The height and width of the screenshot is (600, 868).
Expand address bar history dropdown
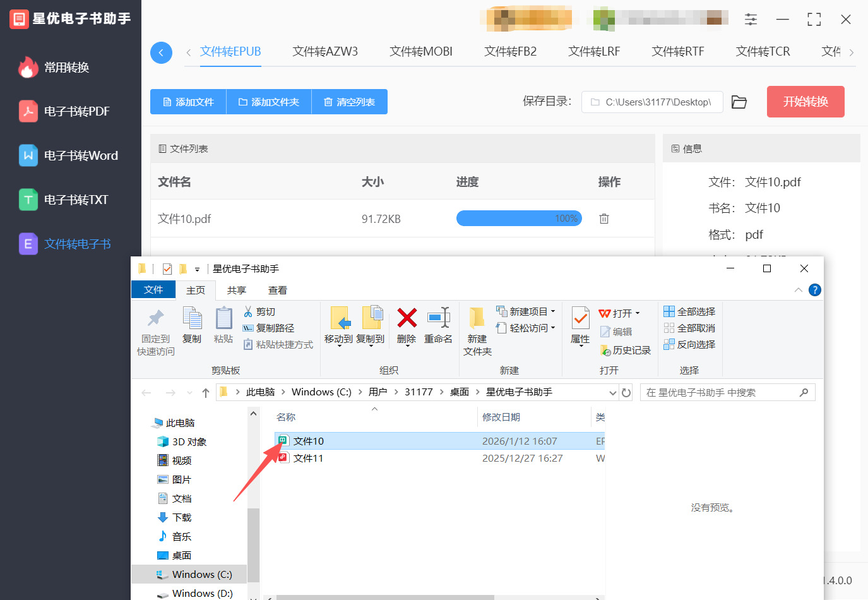(612, 393)
